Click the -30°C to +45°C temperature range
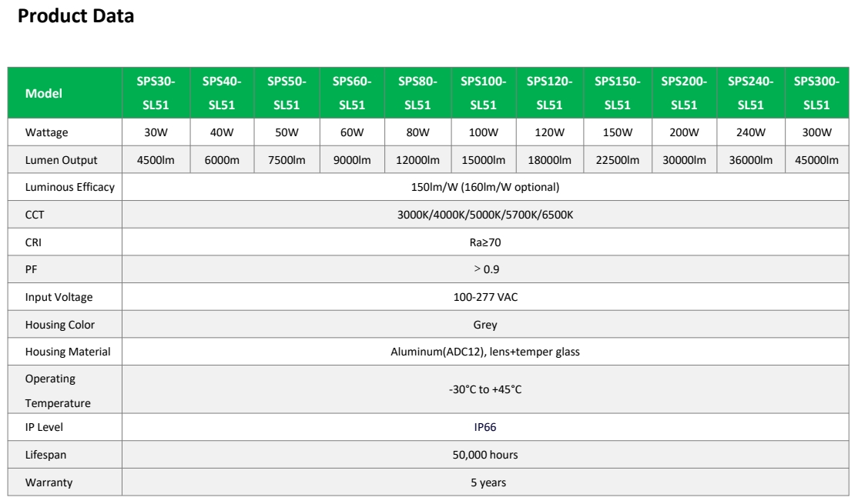The width and height of the screenshot is (858, 504). coord(484,389)
